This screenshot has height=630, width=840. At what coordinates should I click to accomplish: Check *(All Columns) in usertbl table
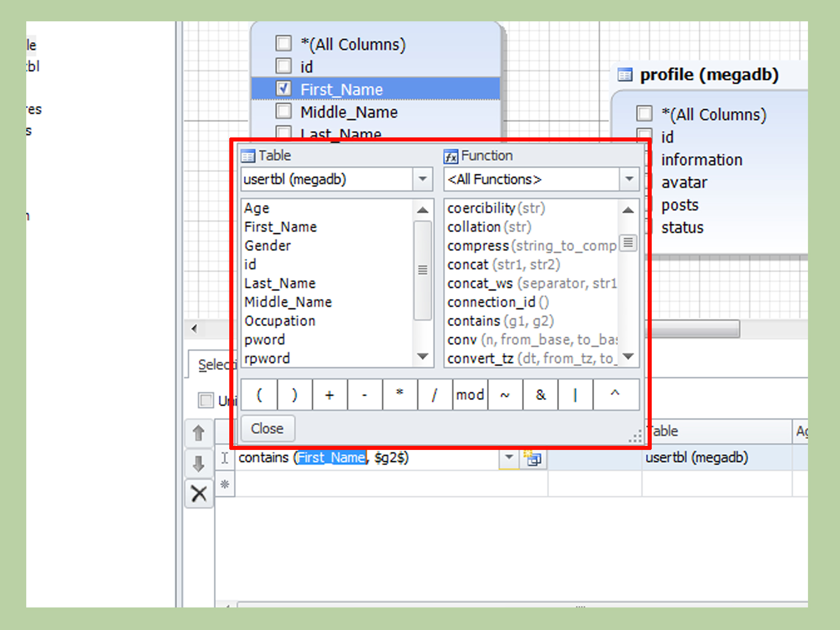[283, 43]
